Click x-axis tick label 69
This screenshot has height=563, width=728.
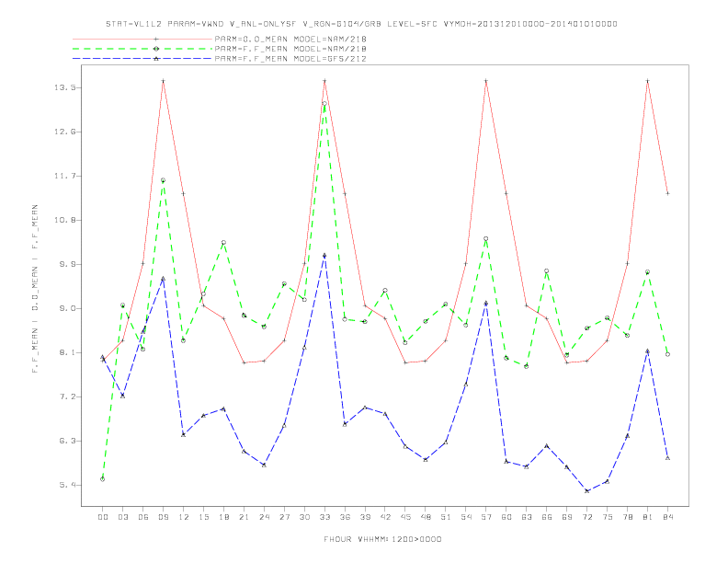pyautogui.click(x=567, y=517)
